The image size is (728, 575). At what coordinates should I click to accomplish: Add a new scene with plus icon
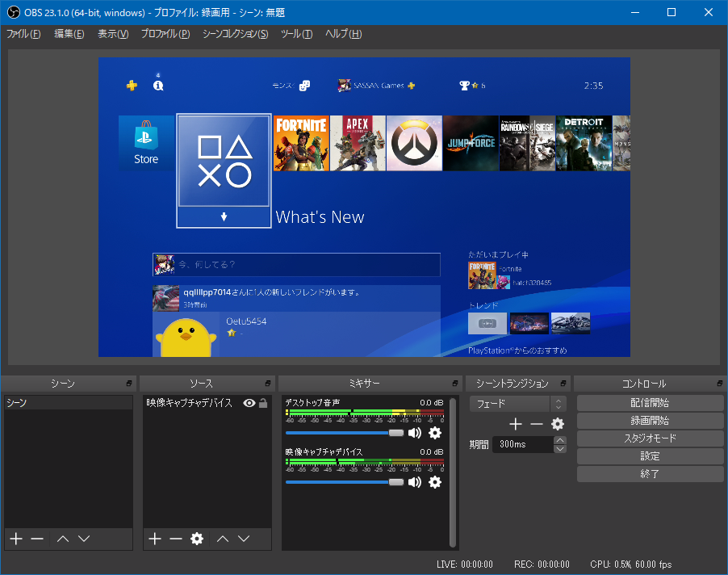(16, 539)
